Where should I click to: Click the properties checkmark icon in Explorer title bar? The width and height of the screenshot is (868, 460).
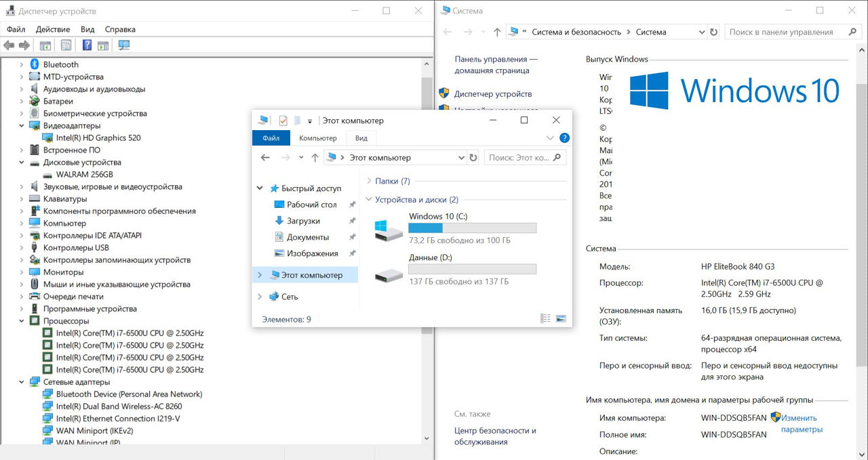point(283,121)
